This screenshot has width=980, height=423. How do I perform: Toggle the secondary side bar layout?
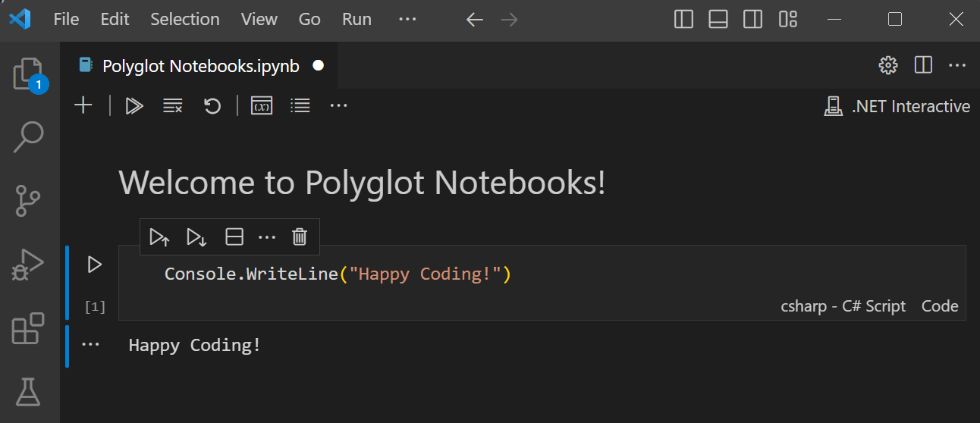coord(752,20)
